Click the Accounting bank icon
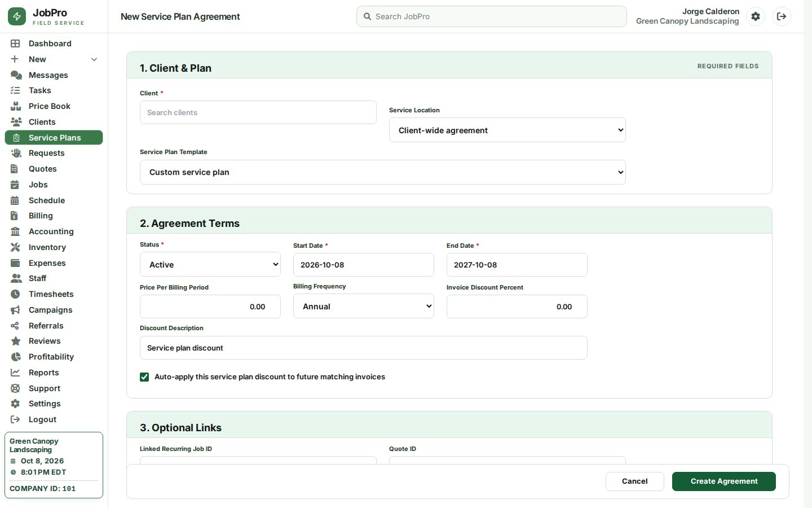 [x=15, y=231]
